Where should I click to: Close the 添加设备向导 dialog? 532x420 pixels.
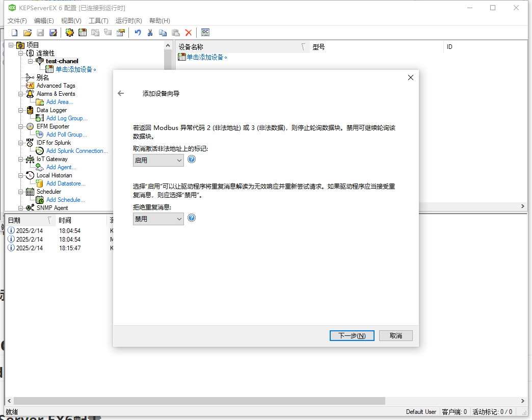click(411, 77)
